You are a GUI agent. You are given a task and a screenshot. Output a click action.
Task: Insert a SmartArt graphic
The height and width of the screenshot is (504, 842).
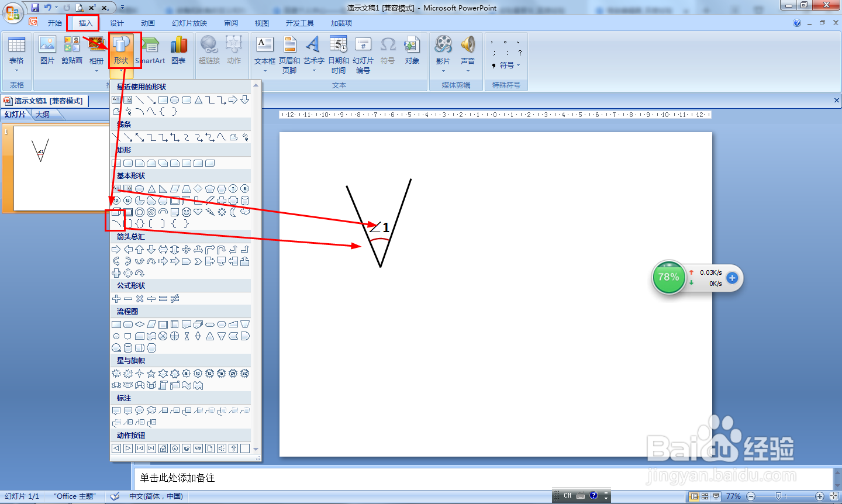150,50
